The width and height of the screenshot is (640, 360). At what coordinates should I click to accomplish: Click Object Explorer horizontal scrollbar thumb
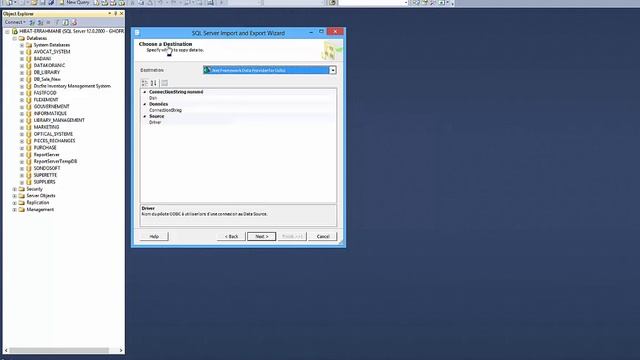59,350
